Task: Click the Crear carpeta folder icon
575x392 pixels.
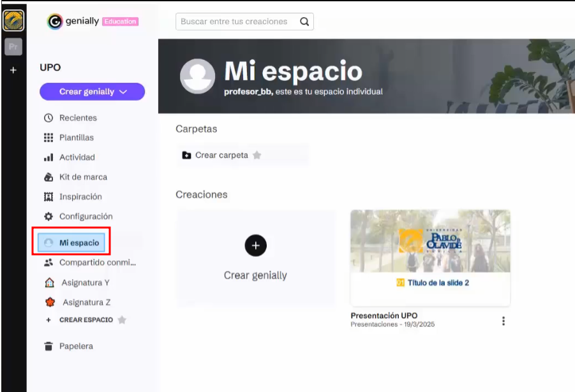Action: [186, 155]
